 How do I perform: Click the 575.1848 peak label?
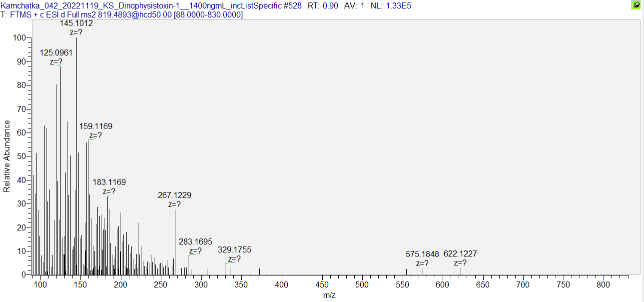pos(422,254)
